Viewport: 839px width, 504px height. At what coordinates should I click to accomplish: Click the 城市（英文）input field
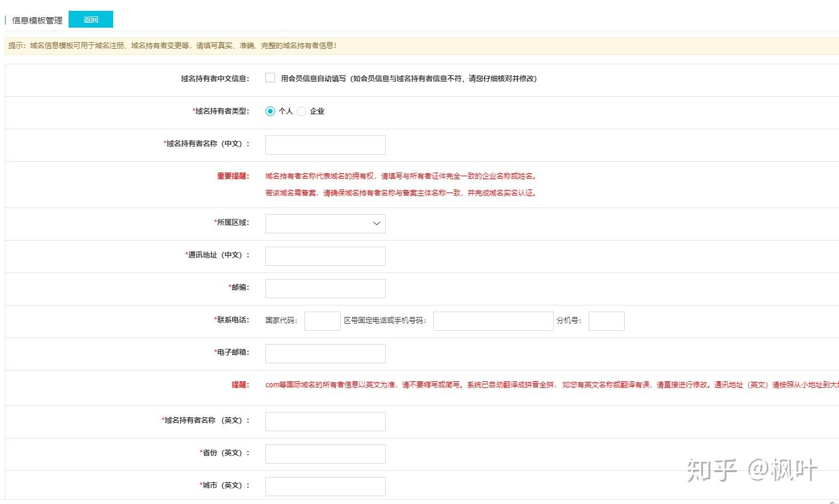[x=325, y=487]
